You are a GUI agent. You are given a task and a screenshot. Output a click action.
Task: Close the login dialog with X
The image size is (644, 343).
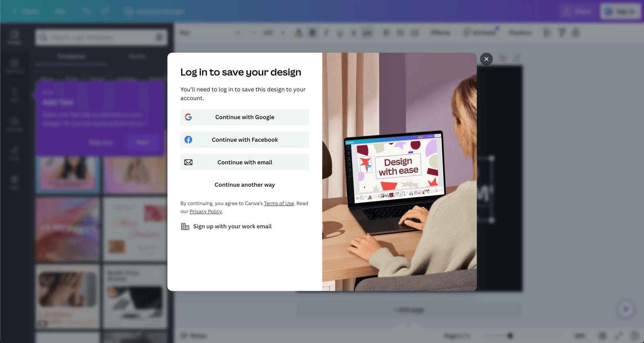pos(486,59)
